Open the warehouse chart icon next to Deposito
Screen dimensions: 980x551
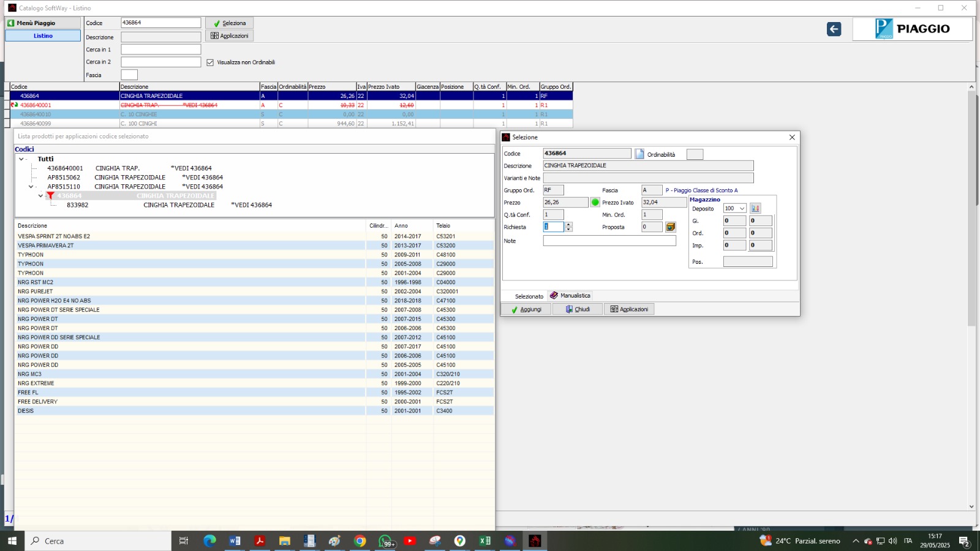pos(755,209)
